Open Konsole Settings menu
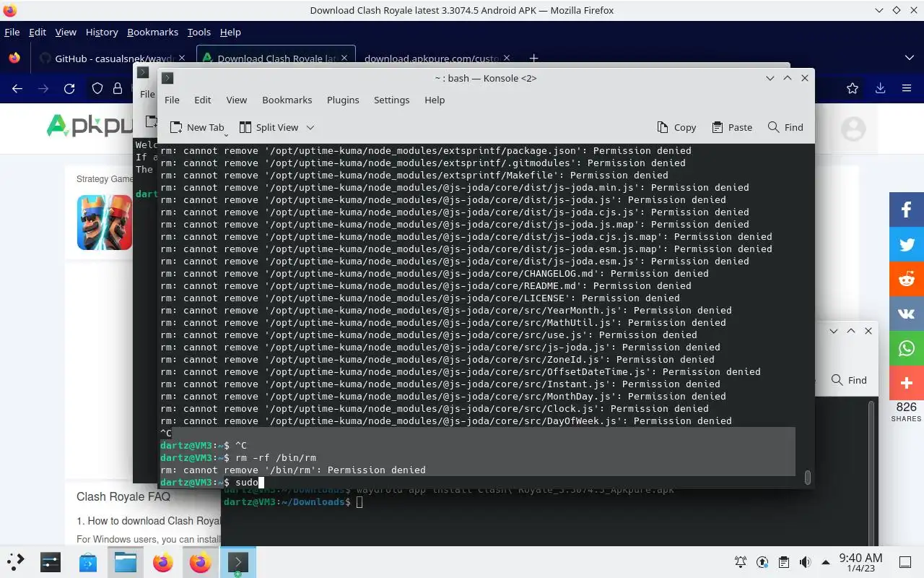 pyautogui.click(x=392, y=100)
